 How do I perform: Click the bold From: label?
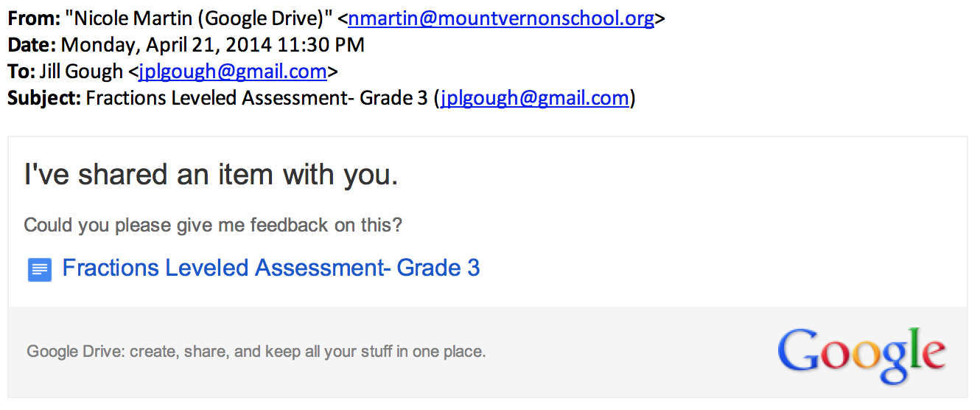[x=34, y=18]
